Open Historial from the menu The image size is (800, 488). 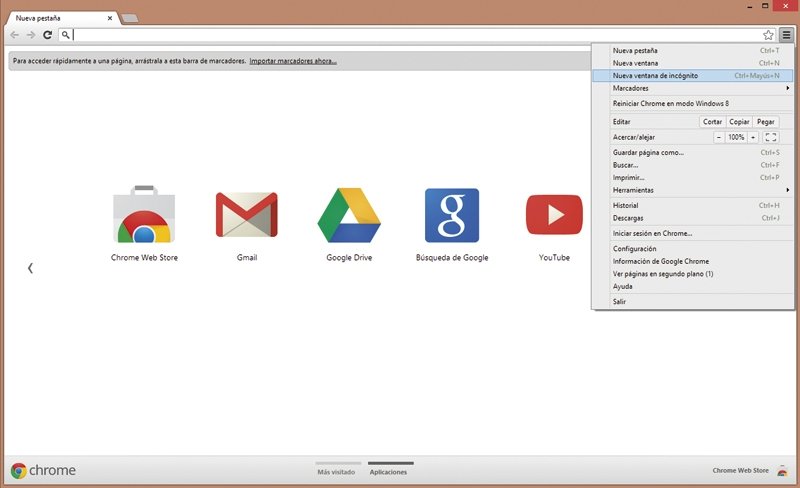pyautogui.click(x=692, y=205)
